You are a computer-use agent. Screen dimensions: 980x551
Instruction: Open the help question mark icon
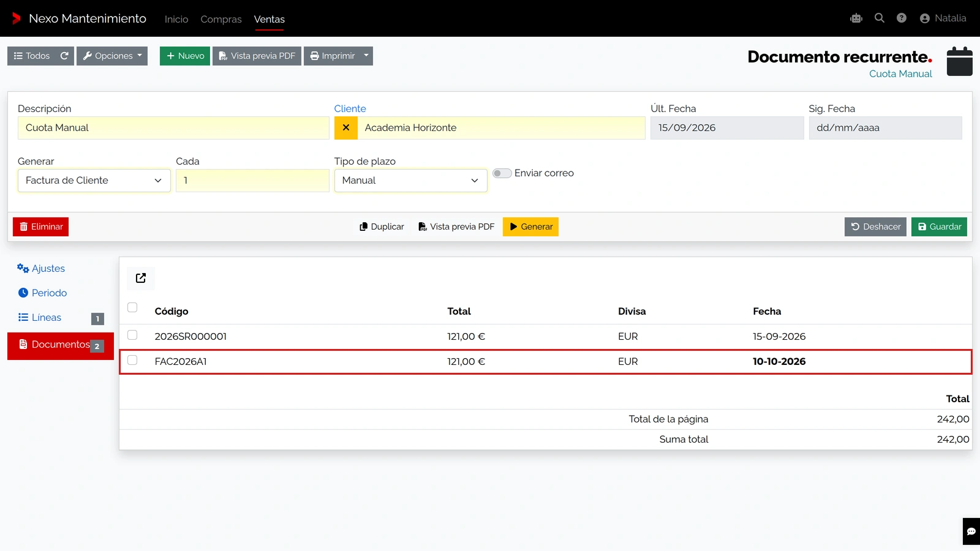902,18
